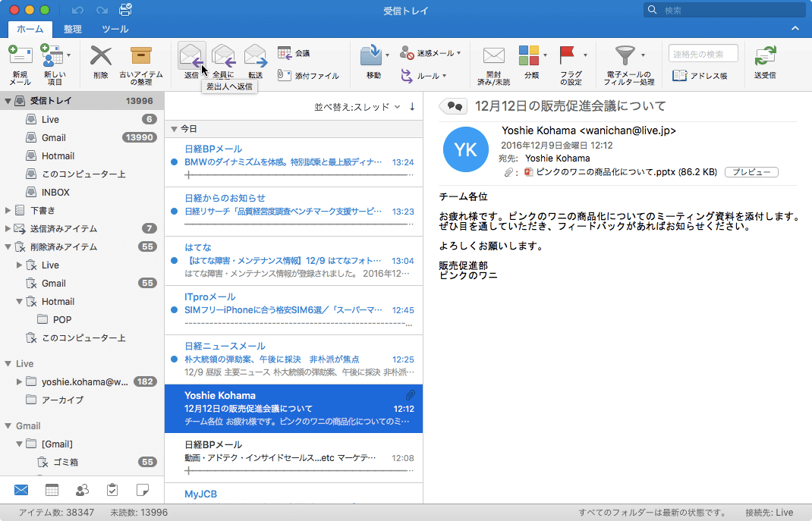Expand yoshie.kohama@w... account folder
The height and width of the screenshot is (521, 812).
(19, 381)
